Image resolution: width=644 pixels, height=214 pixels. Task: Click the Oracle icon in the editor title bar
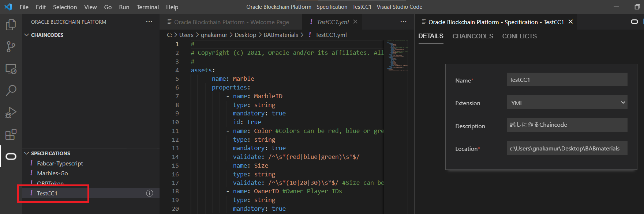pyautogui.click(x=634, y=22)
